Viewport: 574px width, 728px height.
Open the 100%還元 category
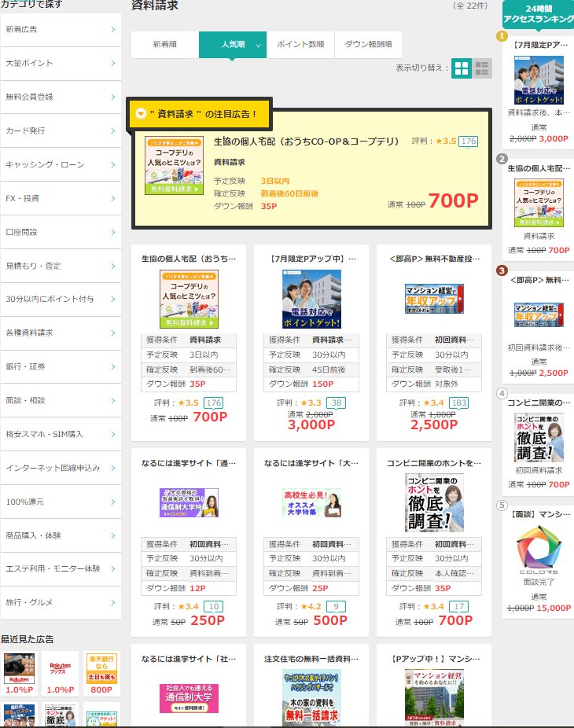(x=61, y=501)
